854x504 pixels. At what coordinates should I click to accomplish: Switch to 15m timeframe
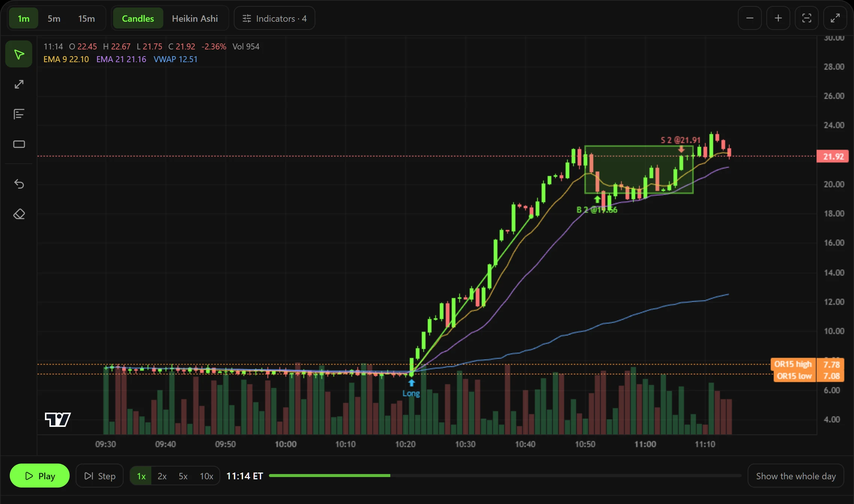click(x=86, y=18)
